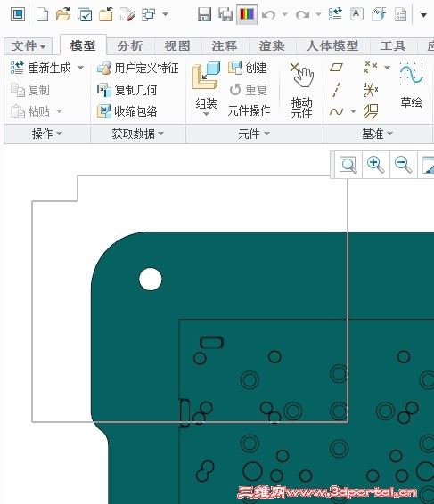Click the open last session icon
Viewport: 434px width, 504px height.
click(85, 14)
